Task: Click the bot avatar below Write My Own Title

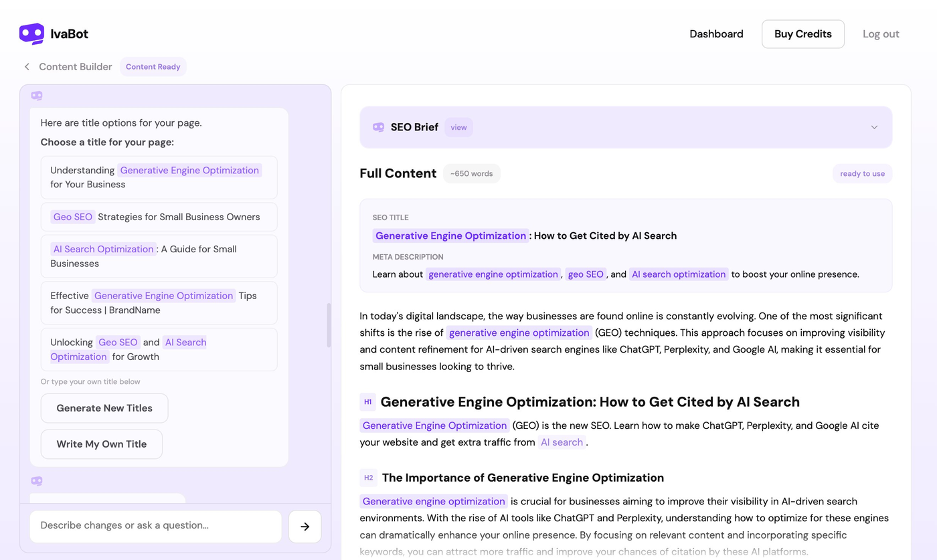Action: coord(37,481)
